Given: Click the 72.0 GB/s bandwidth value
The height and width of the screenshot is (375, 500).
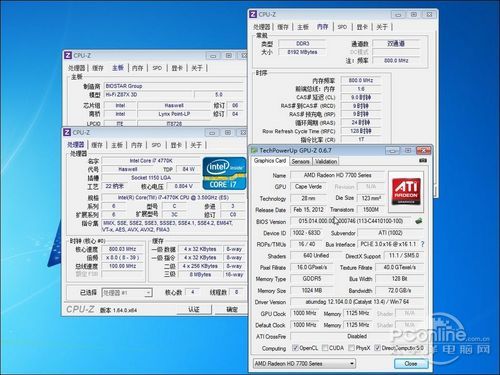Looking at the screenshot, I should click(x=400, y=290).
